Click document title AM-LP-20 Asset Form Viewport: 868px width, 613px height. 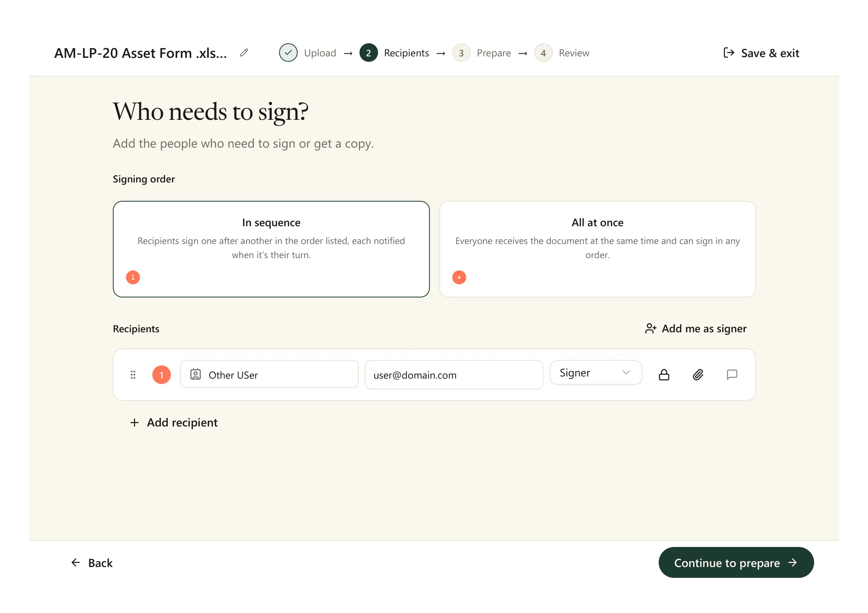(x=140, y=53)
